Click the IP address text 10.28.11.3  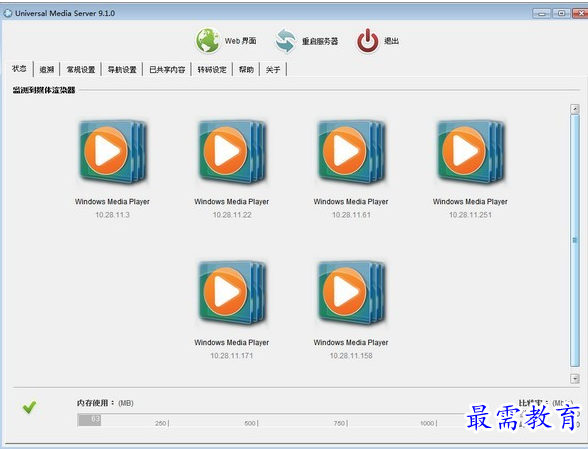pos(112,215)
